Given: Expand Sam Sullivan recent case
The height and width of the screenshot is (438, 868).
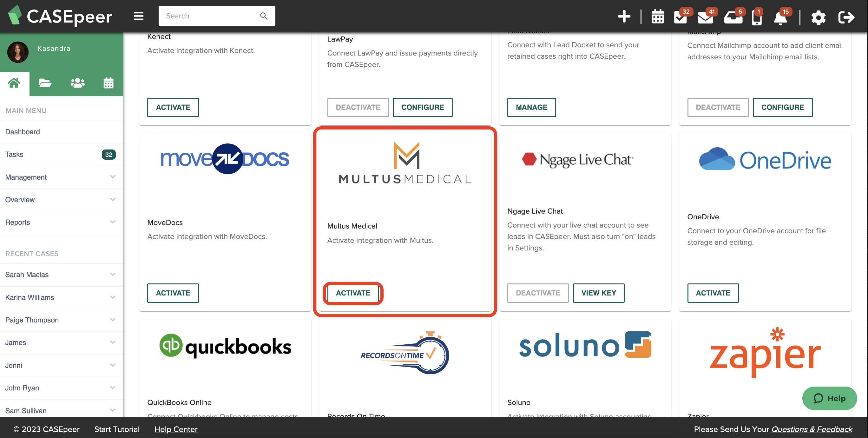Looking at the screenshot, I should coord(61,411).
